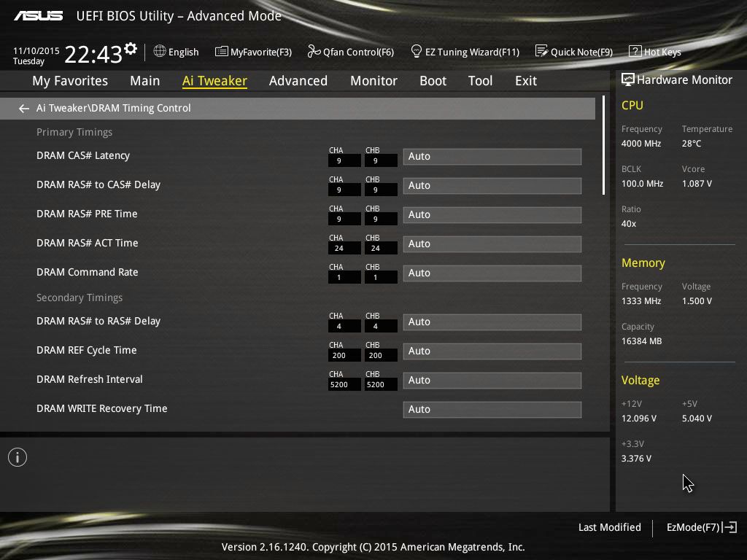
Task: Go to the Boot tab
Action: pyautogui.click(x=433, y=81)
